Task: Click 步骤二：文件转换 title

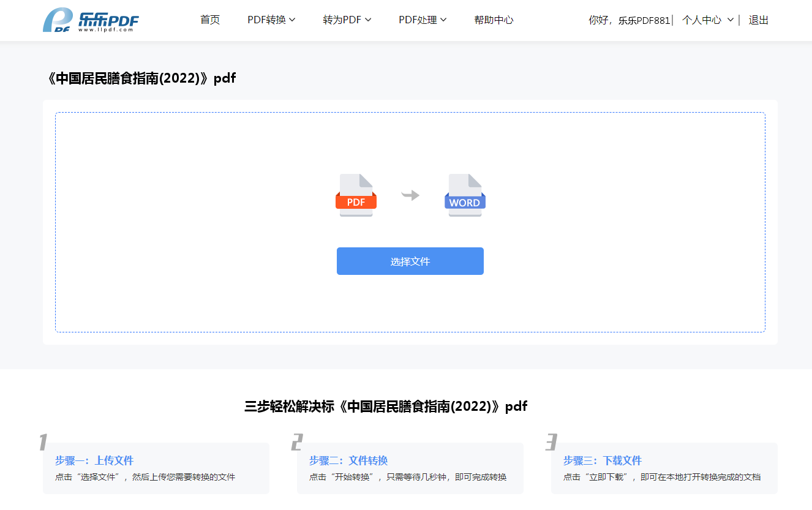Action: [348, 460]
